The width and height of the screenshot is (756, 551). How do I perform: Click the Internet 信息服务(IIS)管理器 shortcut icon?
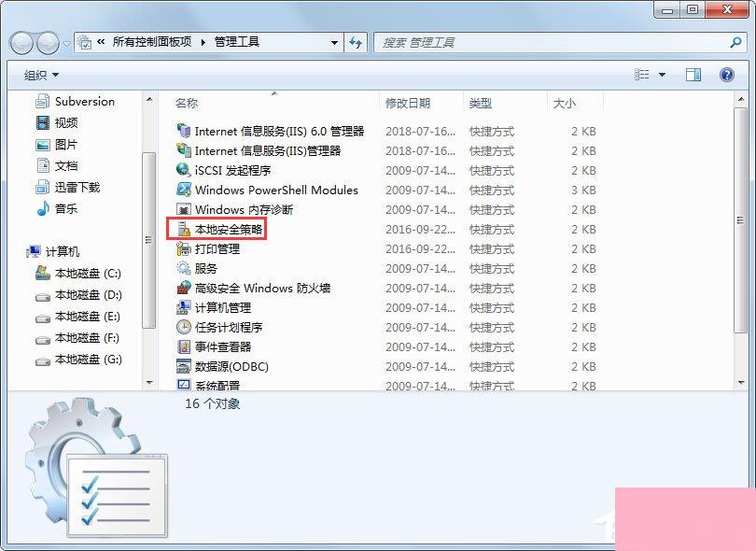(183, 150)
